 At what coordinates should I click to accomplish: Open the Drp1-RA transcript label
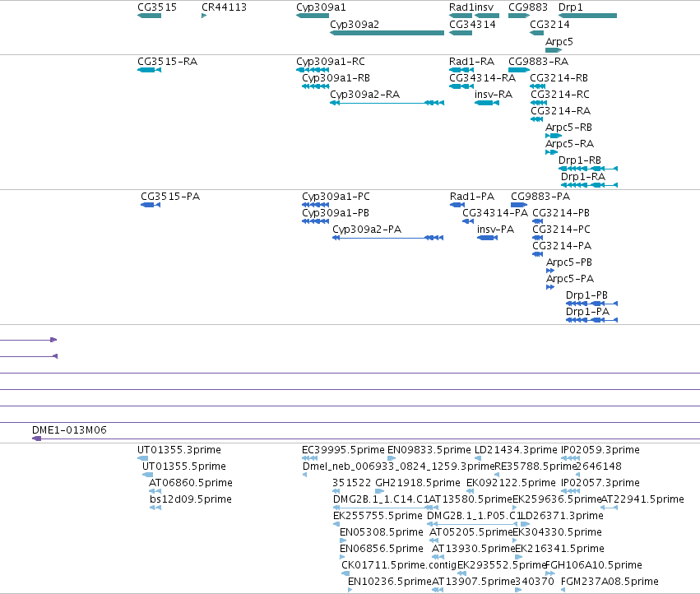click(583, 176)
